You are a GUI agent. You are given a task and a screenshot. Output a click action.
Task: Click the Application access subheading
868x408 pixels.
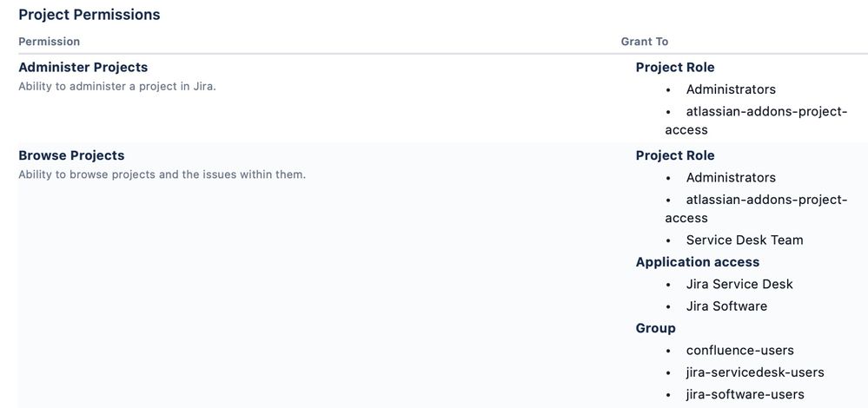tap(698, 263)
